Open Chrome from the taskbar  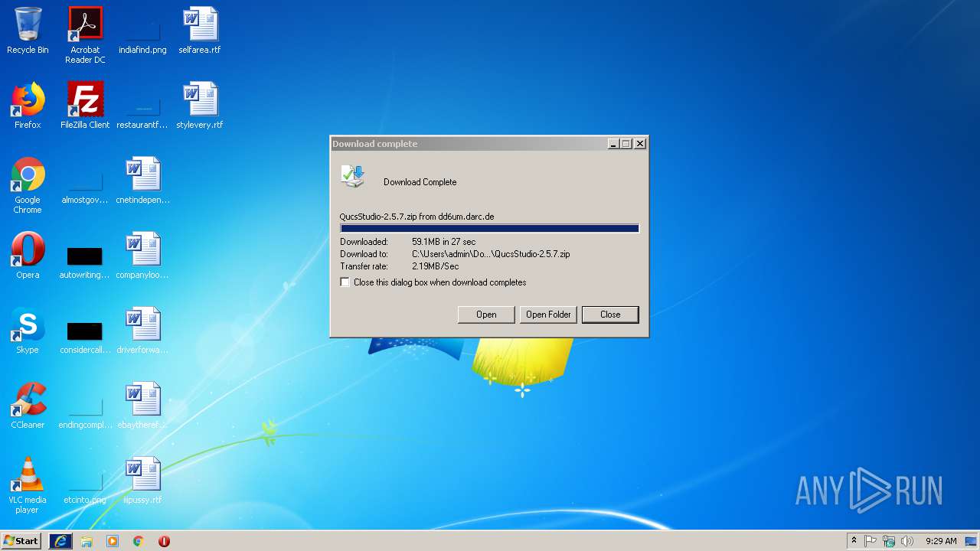(x=139, y=541)
